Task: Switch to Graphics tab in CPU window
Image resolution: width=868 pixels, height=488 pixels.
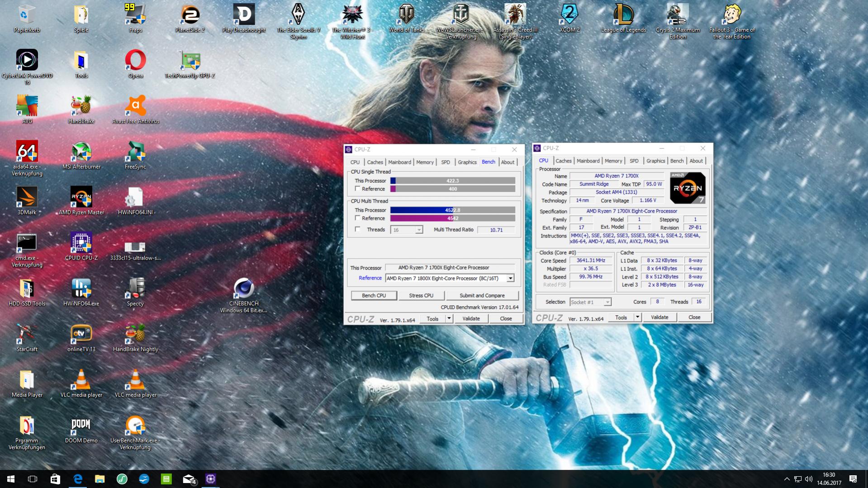Action: coord(655,161)
